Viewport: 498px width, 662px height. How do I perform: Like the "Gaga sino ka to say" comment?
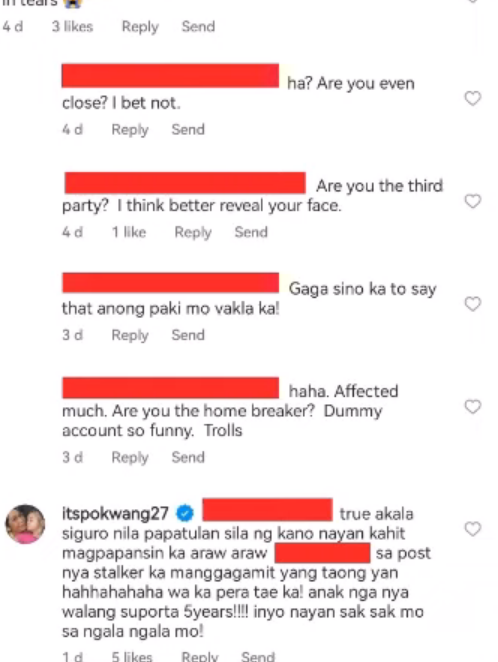[x=473, y=304]
